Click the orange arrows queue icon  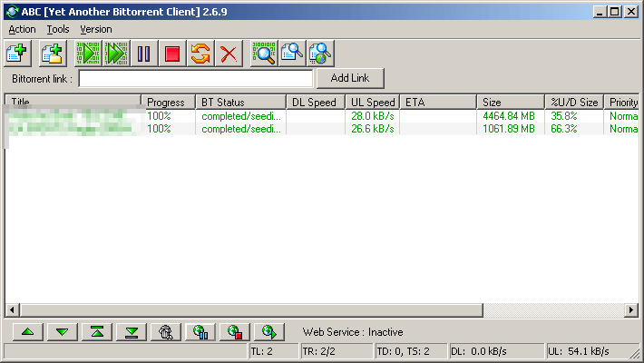coord(200,54)
